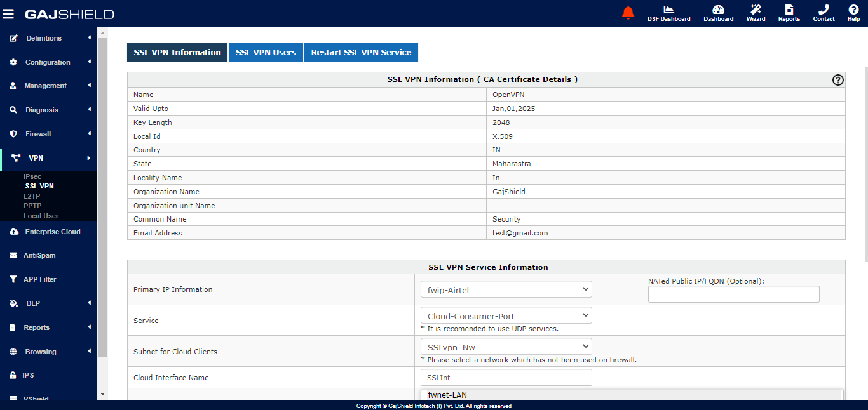The width and height of the screenshot is (868, 410).
Task: Click the Diagnosis magnifier icon in the sidebar
Action: click(13, 110)
